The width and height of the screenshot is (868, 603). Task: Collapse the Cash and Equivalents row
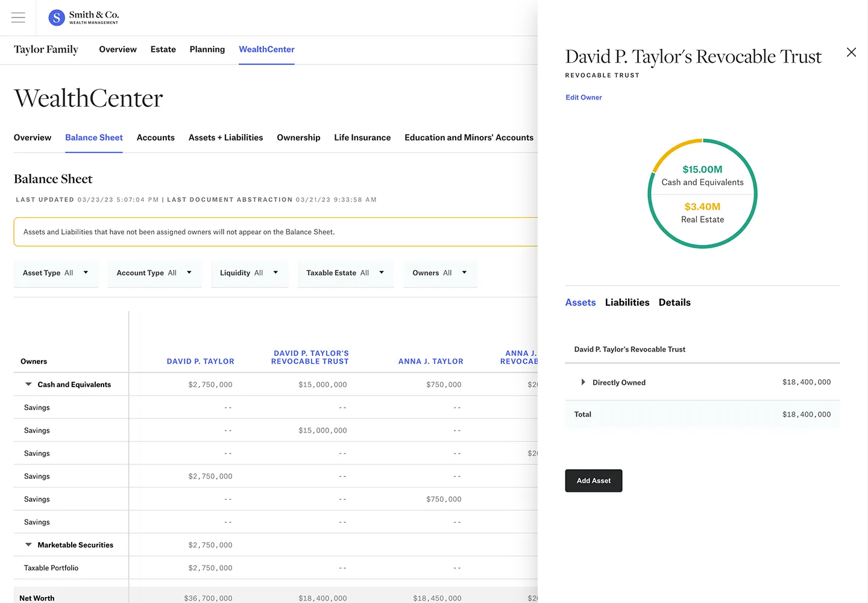(28, 384)
